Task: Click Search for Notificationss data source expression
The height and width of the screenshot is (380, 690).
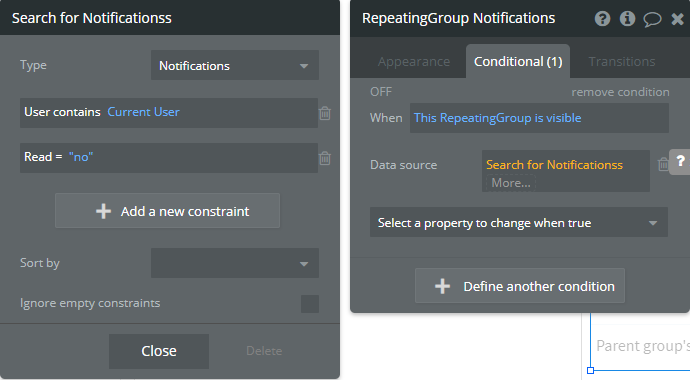Action: (x=554, y=165)
